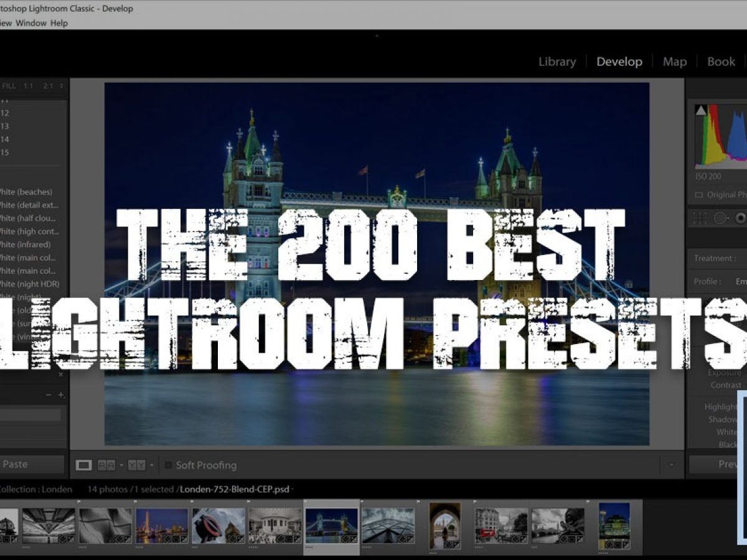Select the Spot Removal tool

coord(720,218)
